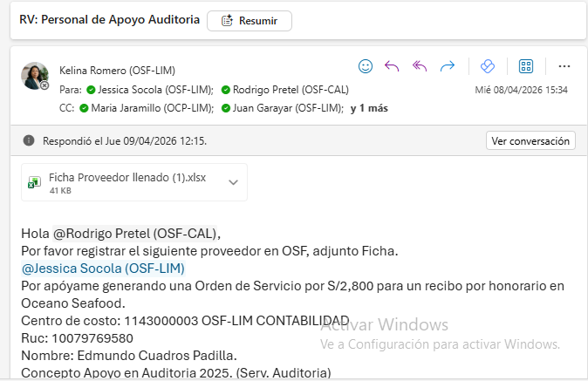Click @Jessica Socola mention link

tap(103, 268)
